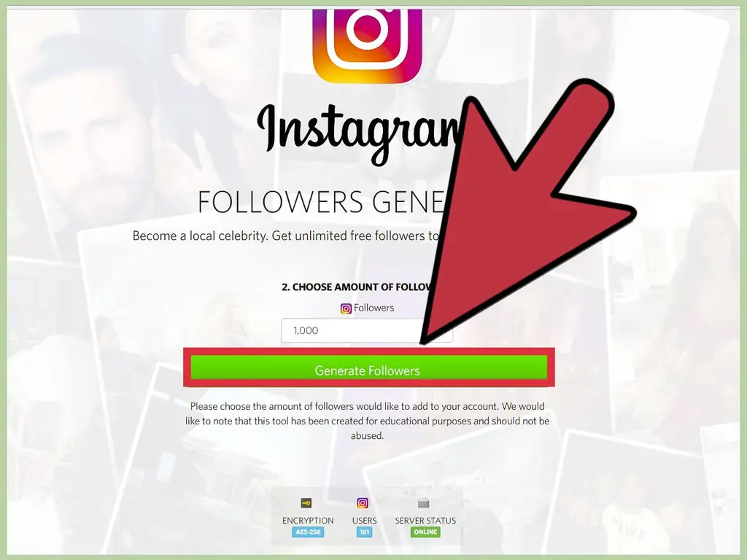The height and width of the screenshot is (560, 747).
Task: Click the 161 users count badge
Action: pyautogui.click(x=365, y=532)
